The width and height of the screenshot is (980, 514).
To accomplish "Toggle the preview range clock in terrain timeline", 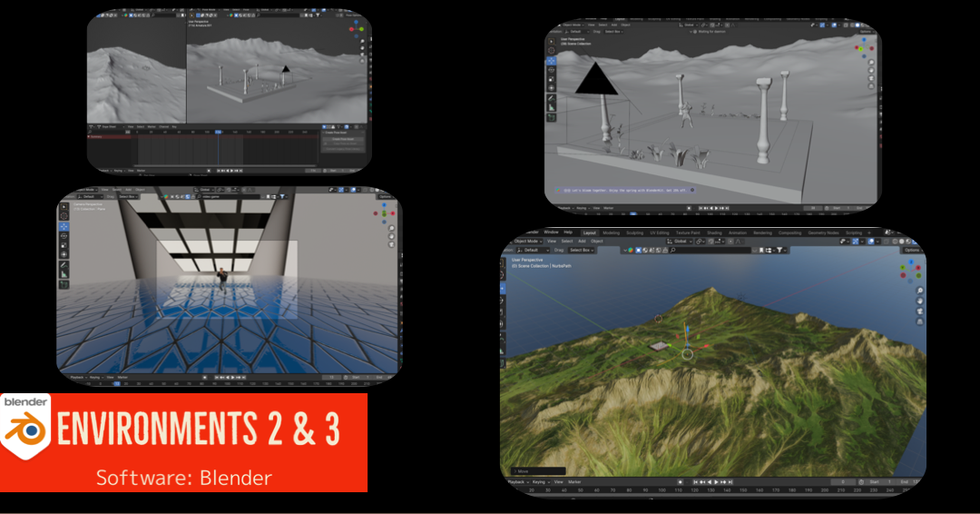I will 861,481.
